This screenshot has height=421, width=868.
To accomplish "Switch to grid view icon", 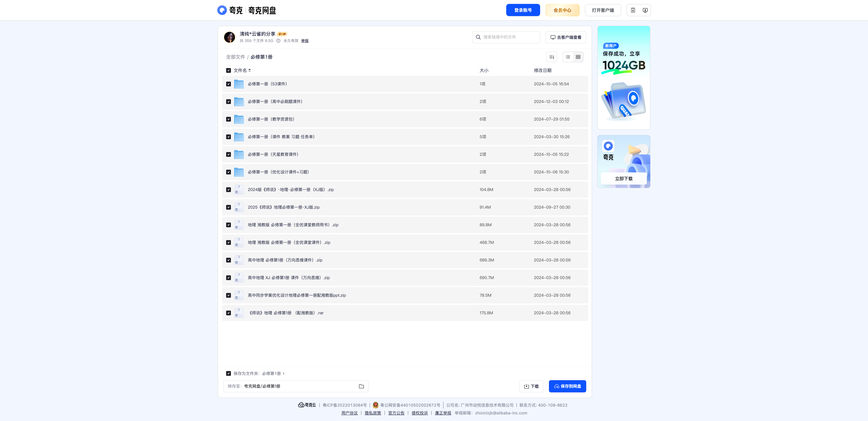I will click(578, 57).
